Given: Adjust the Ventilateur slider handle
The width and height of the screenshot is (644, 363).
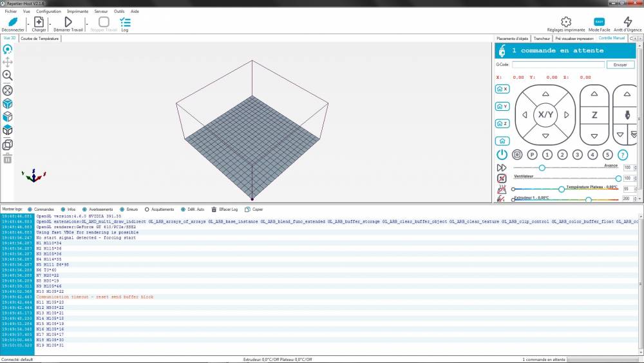Looking at the screenshot, I should (x=618, y=179).
